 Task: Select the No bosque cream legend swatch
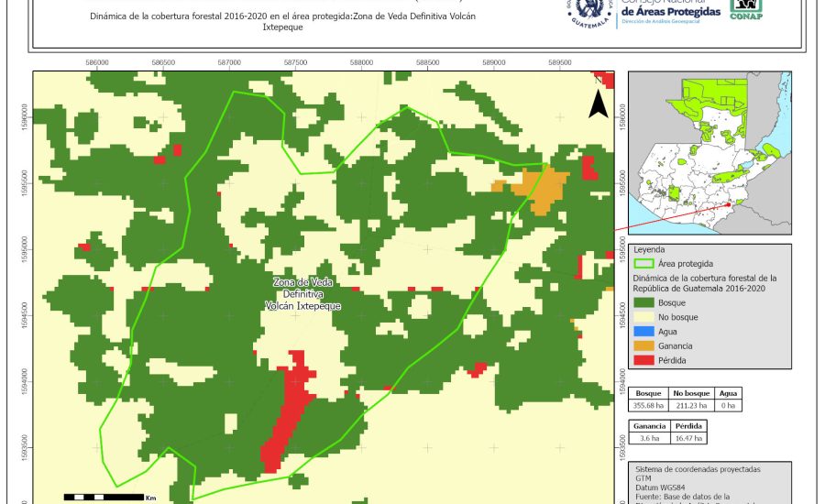click(x=644, y=317)
